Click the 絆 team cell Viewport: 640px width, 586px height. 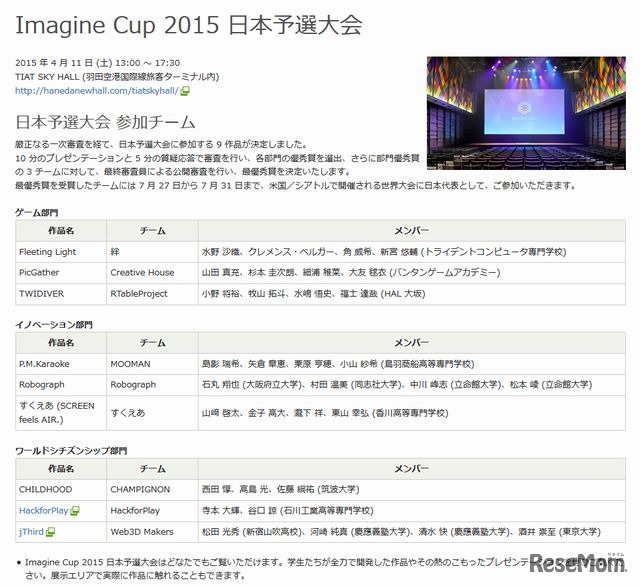(x=152, y=252)
